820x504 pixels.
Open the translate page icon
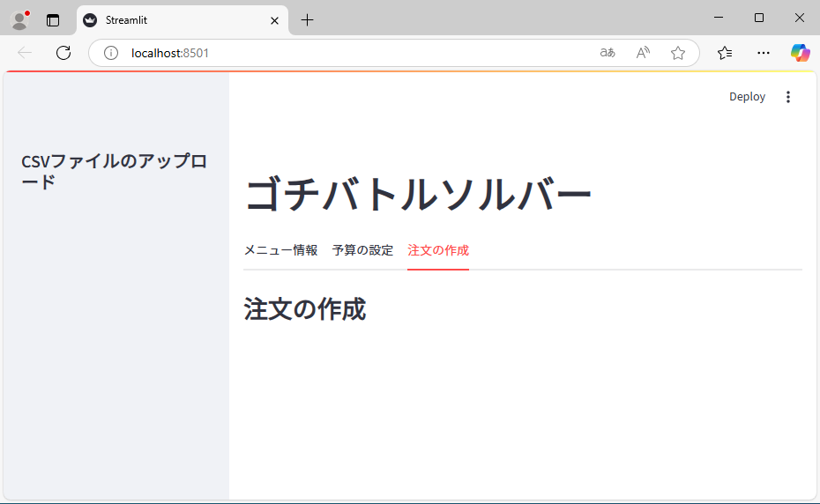608,53
